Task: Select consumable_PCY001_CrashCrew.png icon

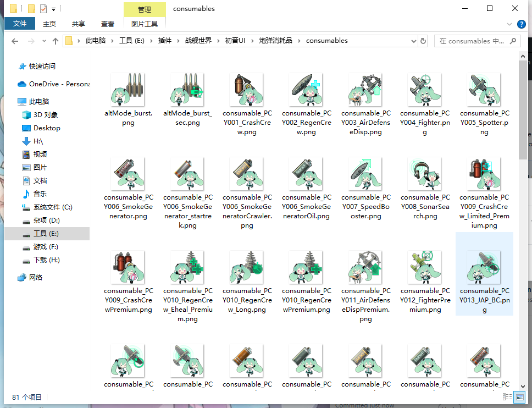Action: 247,90
